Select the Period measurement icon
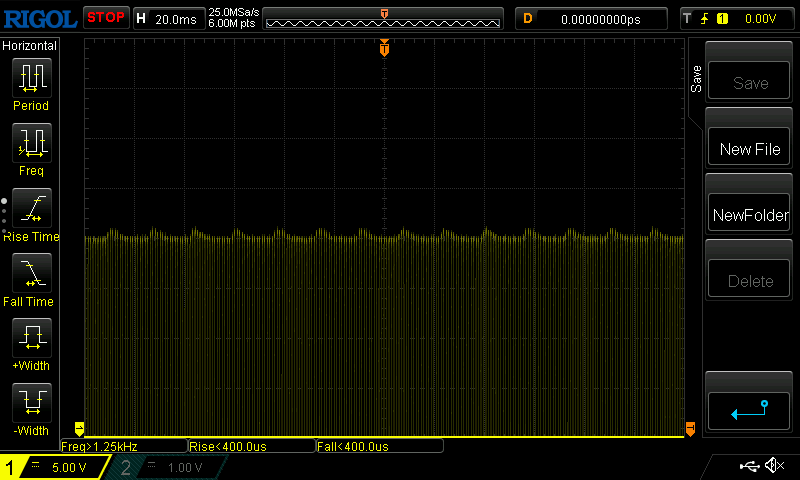 tap(31, 79)
